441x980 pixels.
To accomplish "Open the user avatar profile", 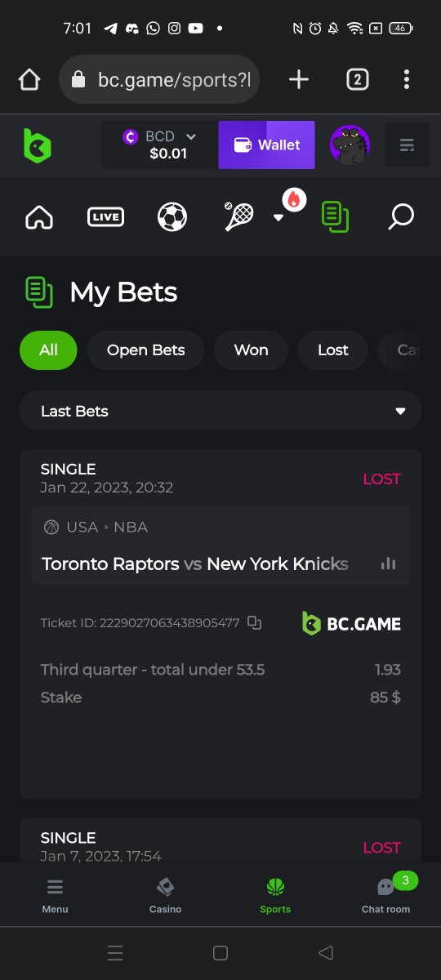I will click(350, 145).
